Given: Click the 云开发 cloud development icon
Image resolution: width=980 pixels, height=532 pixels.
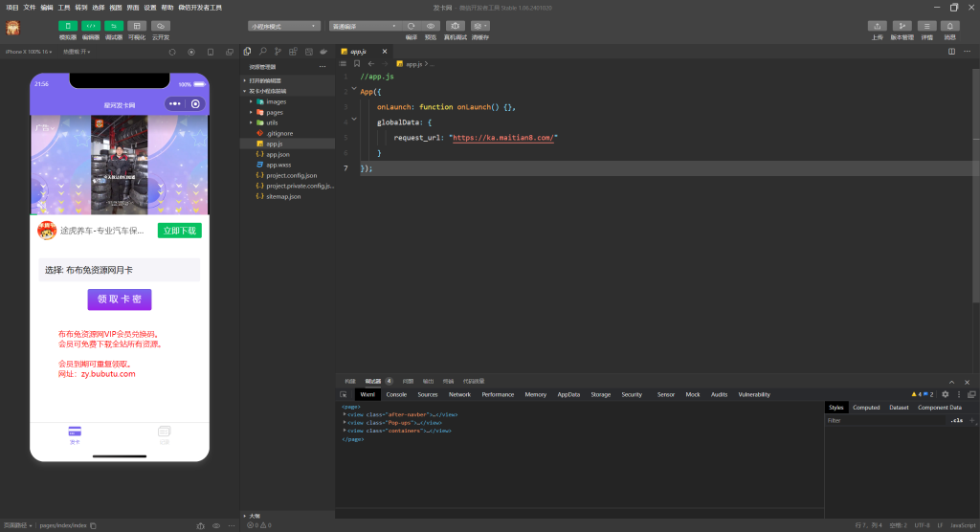Looking at the screenshot, I should pyautogui.click(x=161, y=26).
